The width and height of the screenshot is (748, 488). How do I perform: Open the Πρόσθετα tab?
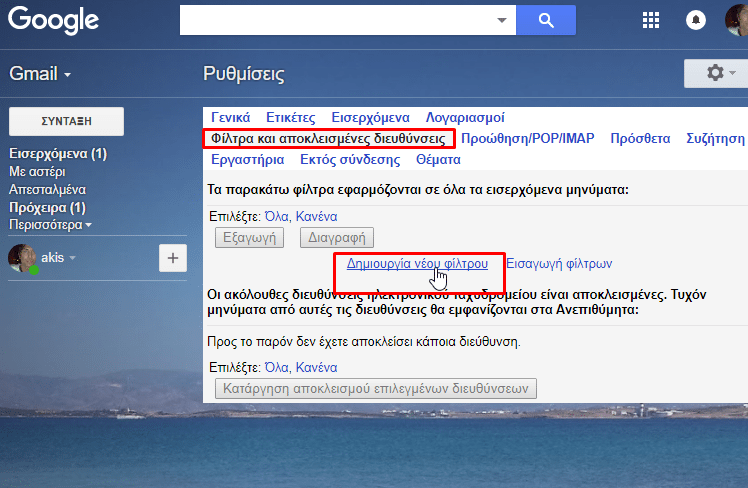(640, 139)
